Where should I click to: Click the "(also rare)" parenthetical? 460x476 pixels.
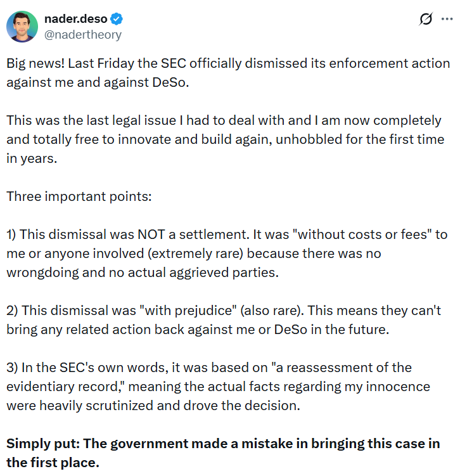(x=275, y=311)
